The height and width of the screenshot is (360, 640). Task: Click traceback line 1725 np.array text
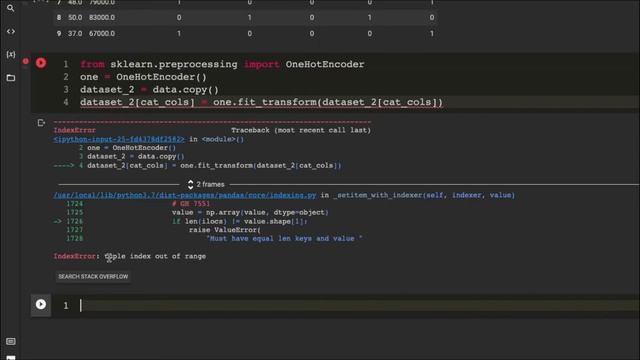(250, 212)
